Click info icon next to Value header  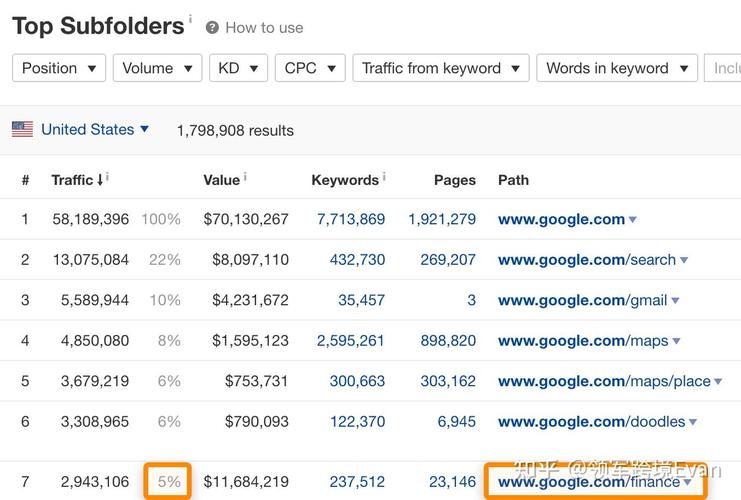click(x=245, y=177)
